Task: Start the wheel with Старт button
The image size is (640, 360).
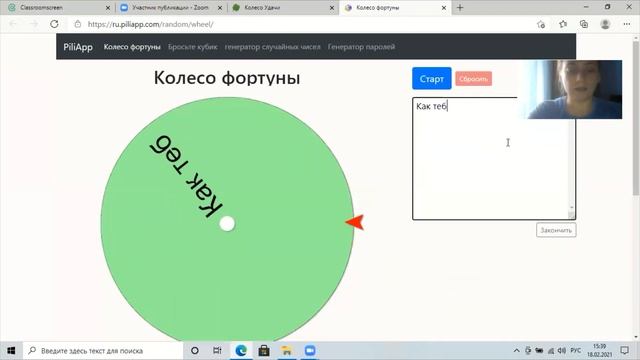Action: click(x=431, y=78)
